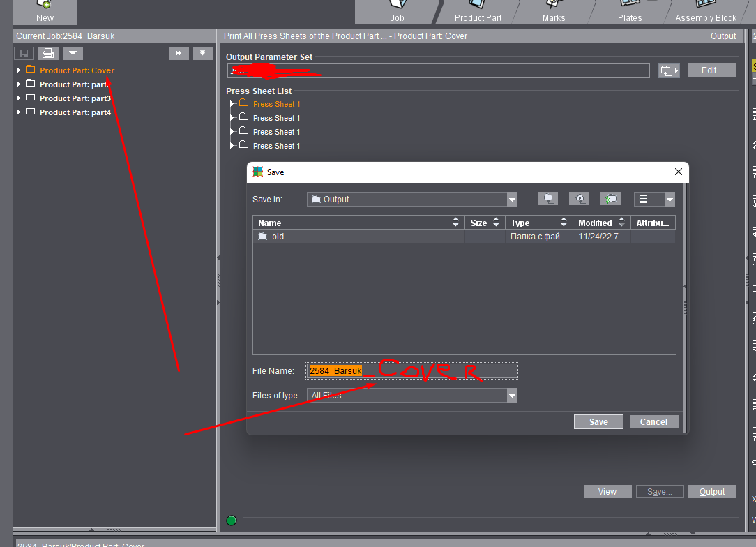This screenshot has width=756, height=547.
Task: Sort files by the Modified column header
Action: (595, 222)
